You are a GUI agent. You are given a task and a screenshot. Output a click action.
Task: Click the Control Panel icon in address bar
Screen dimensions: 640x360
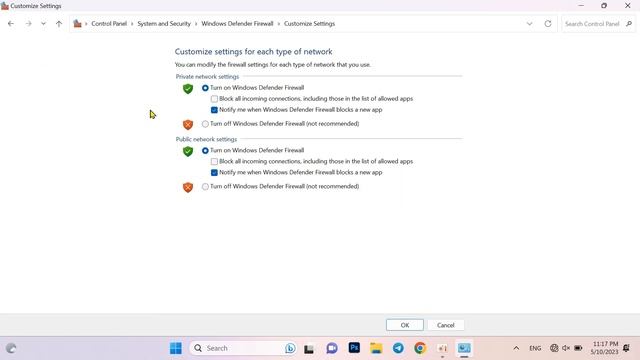[x=77, y=24]
